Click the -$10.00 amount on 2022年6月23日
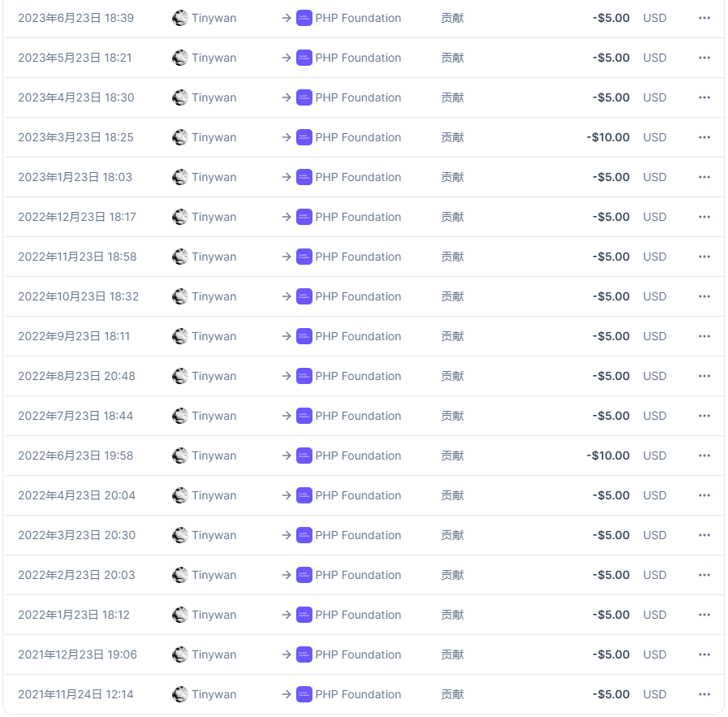Viewport: 728px width, 717px height. click(608, 456)
